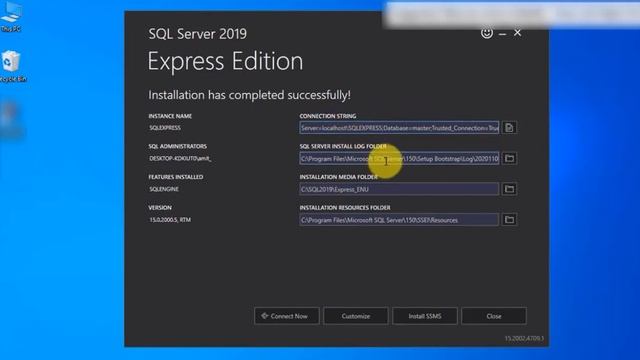Click the SQL administrators account value

180,158
